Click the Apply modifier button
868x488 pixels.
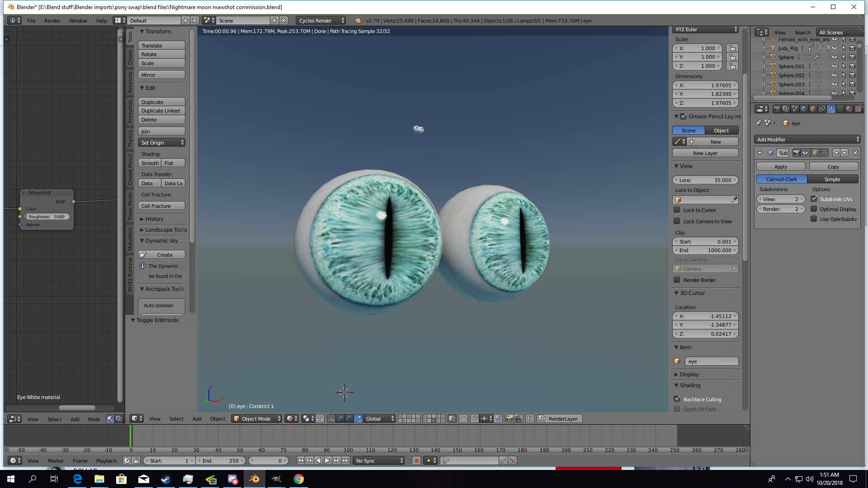click(x=780, y=167)
